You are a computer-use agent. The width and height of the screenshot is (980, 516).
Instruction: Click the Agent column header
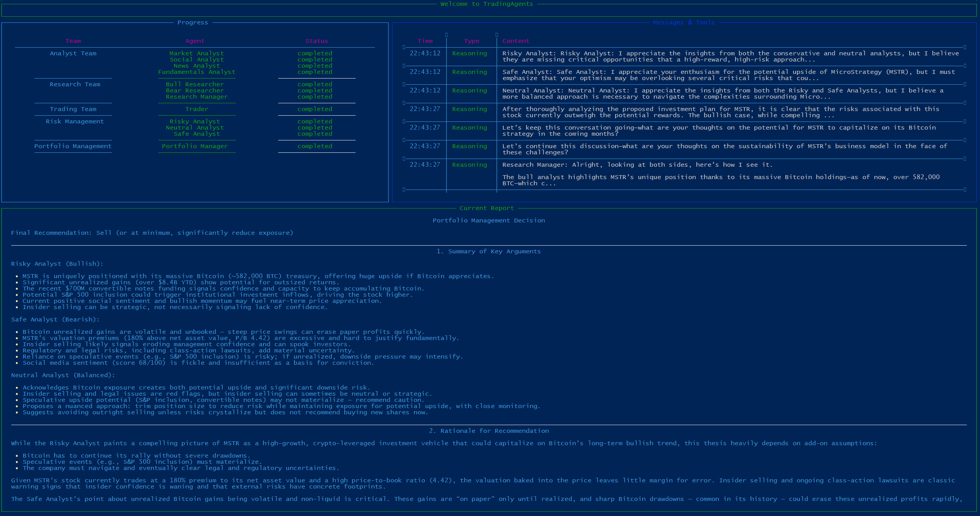point(195,41)
